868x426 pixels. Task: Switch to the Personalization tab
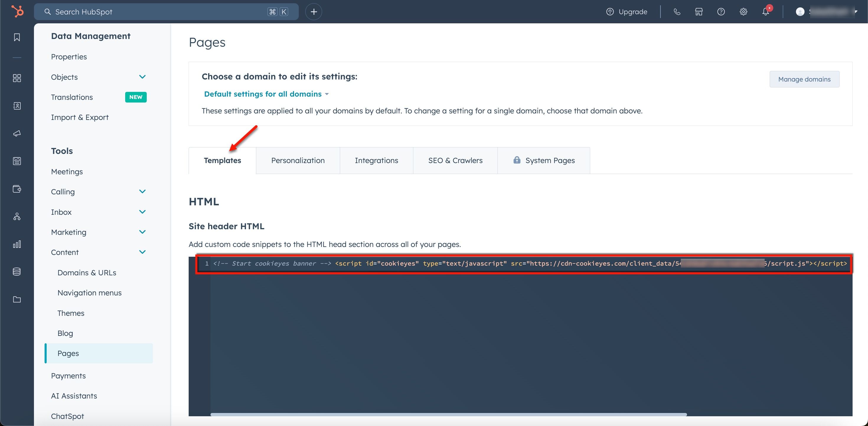298,160
